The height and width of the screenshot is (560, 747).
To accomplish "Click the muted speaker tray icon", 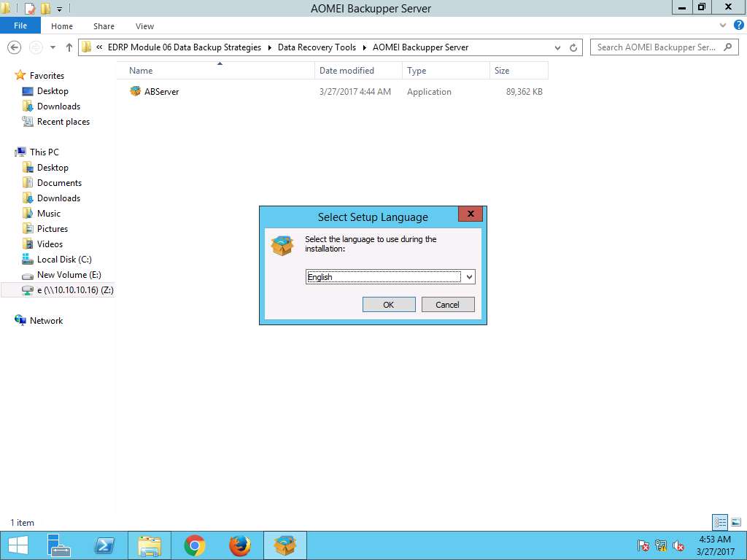I will tap(678, 545).
